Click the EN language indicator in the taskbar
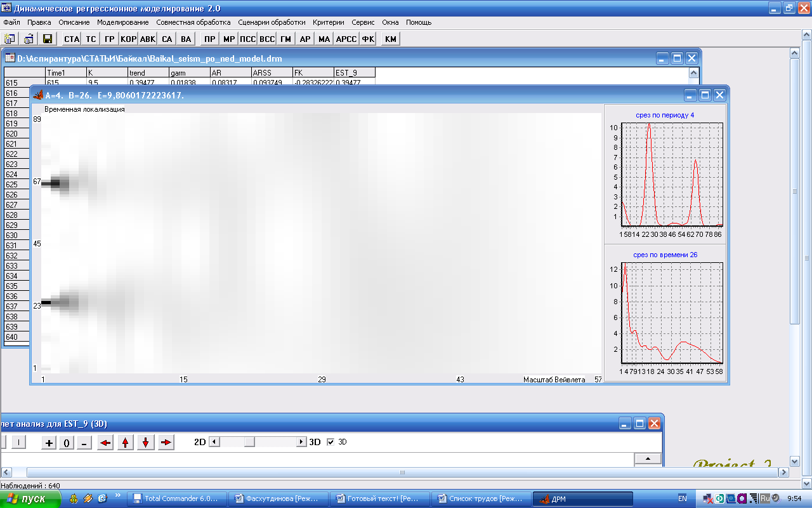 pos(683,499)
